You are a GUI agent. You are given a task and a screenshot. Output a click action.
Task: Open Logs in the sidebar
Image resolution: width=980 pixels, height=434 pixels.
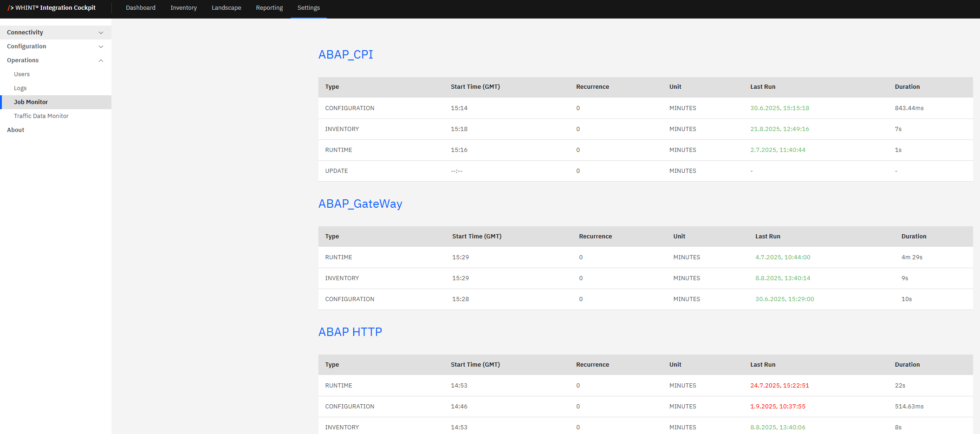20,88
